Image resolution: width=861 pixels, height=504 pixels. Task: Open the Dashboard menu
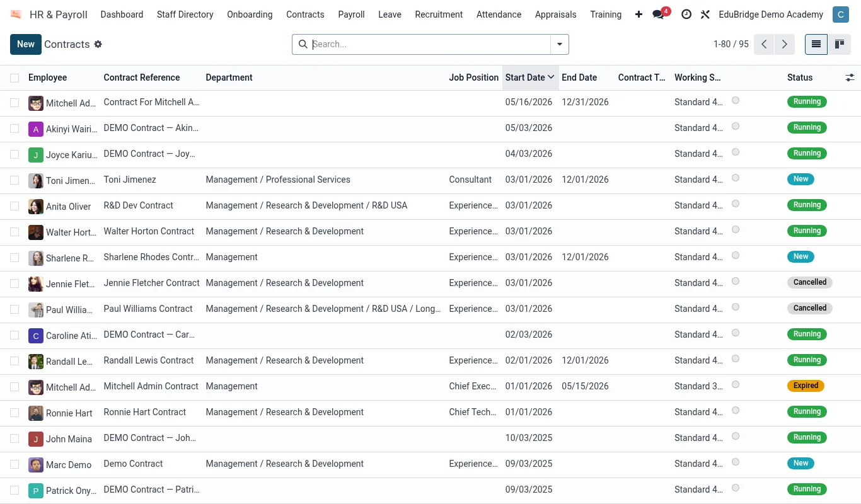coord(122,14)
